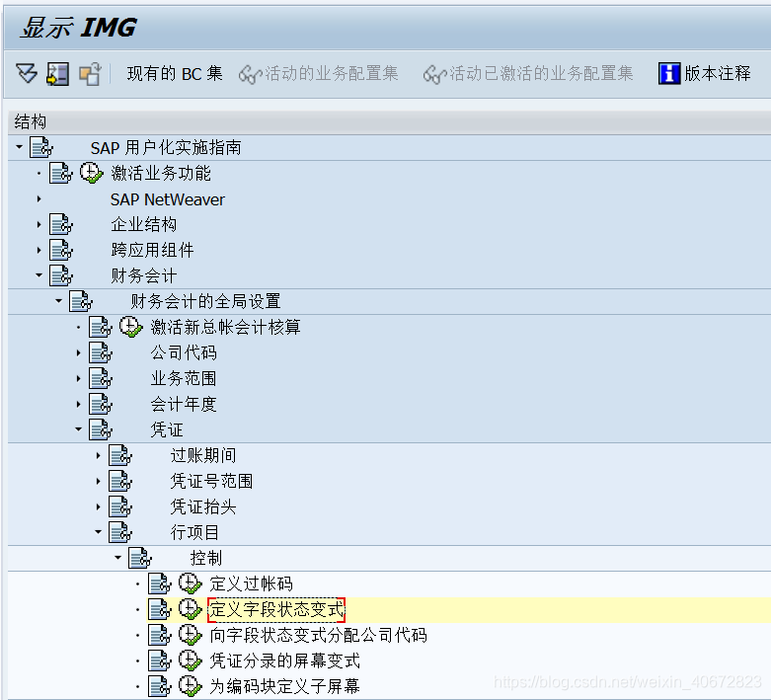Expand 企业结构 node arrow
Viewport: 771px width, 700px height.
(39, 225)
